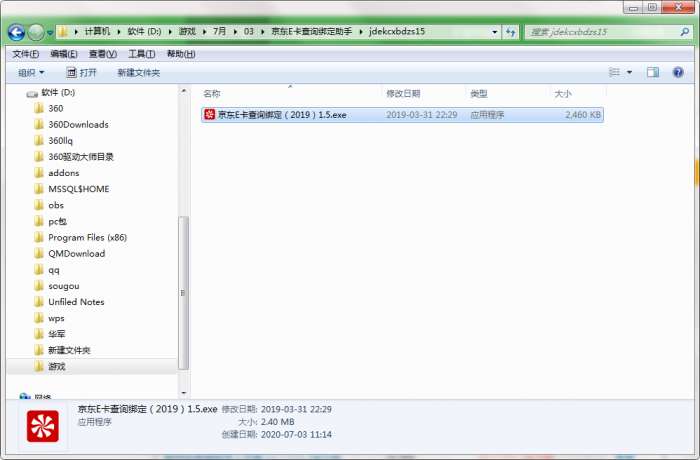Screen dimensions: 700x460
Task: Click the greyed Forward navigation arrow
Action: [36, 32]
